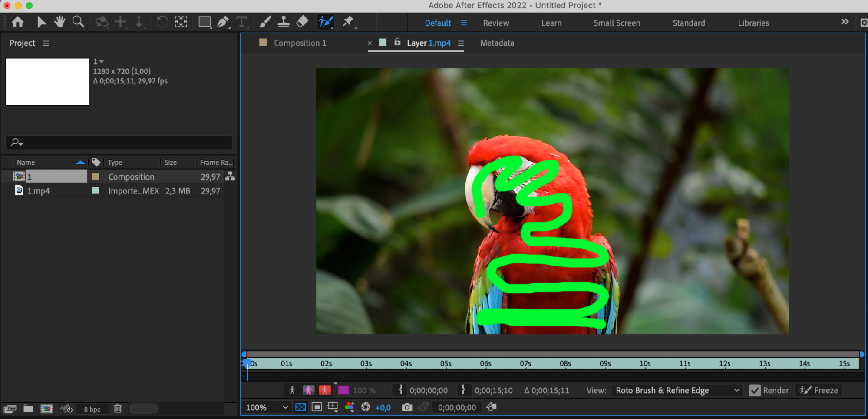Viewport: 868px width, 419px height.
Task: Open the View Roto Brush & Refine Edge dropdown
Action: (677, 390)
